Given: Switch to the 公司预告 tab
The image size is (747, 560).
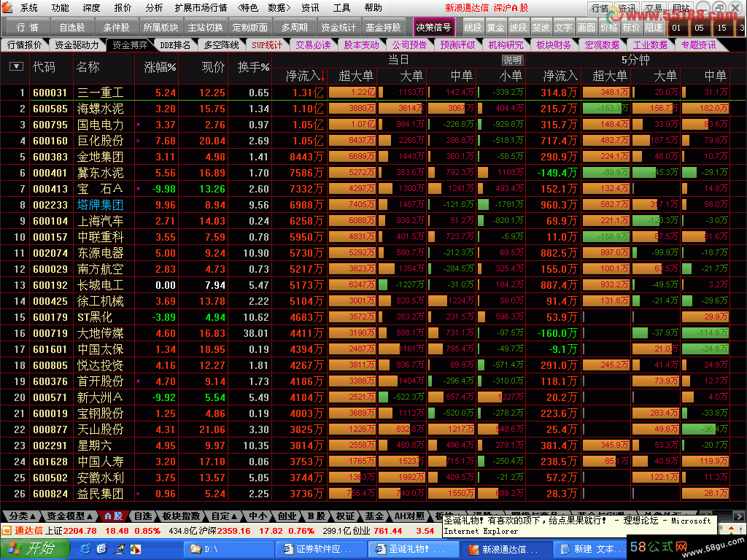Looking at the screenshot, I should (410, 44).
